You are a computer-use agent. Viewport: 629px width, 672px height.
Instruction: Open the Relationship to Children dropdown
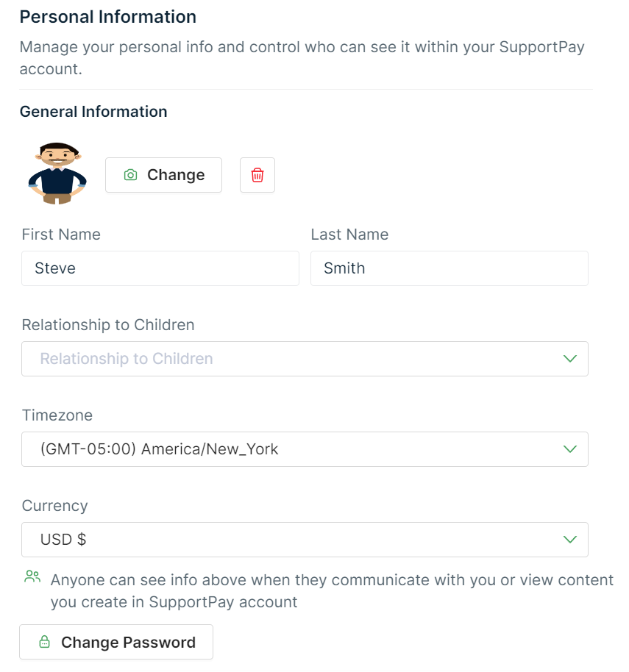coord(294,359)
